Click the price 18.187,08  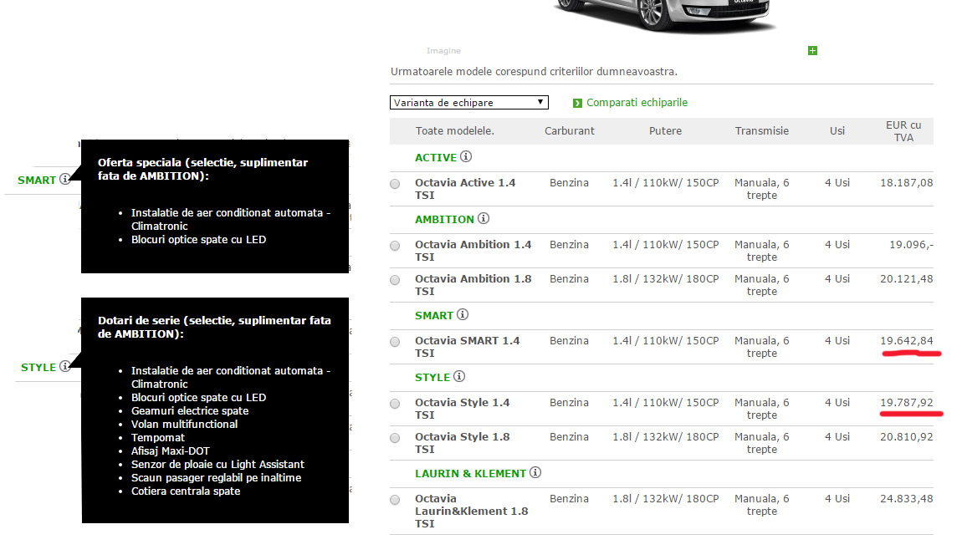pyautogui.click(x=907, y=182)
